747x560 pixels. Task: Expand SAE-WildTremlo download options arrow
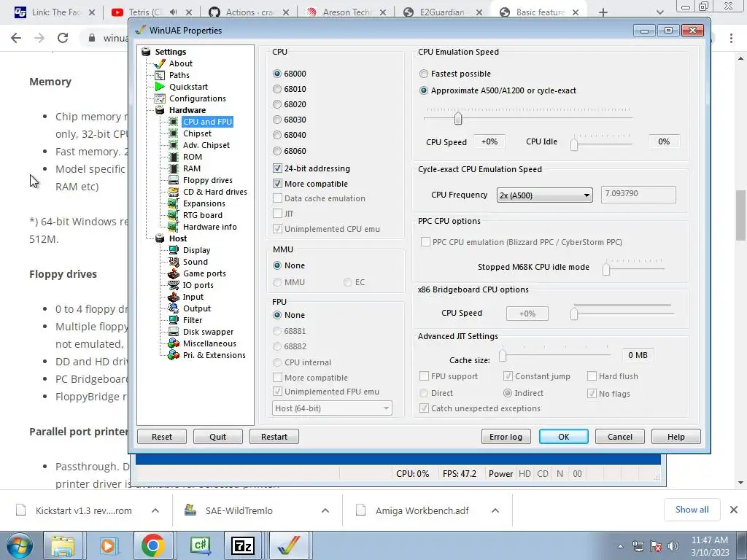325,510
